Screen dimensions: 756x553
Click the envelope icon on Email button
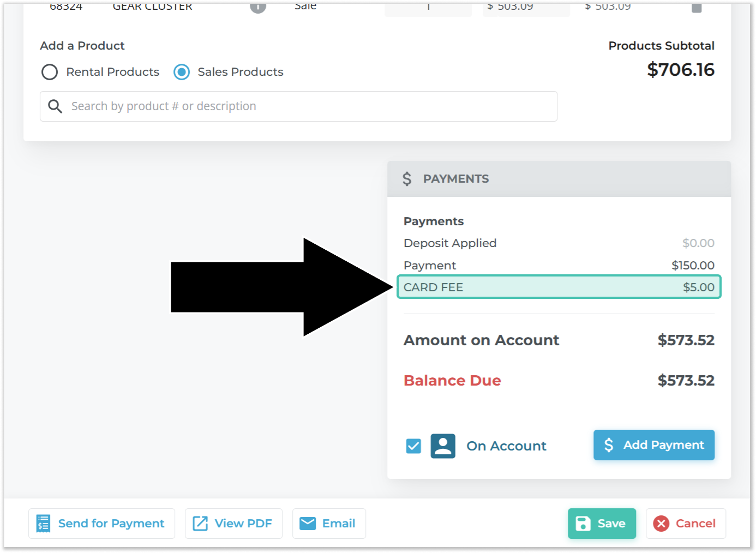[308, 524]
